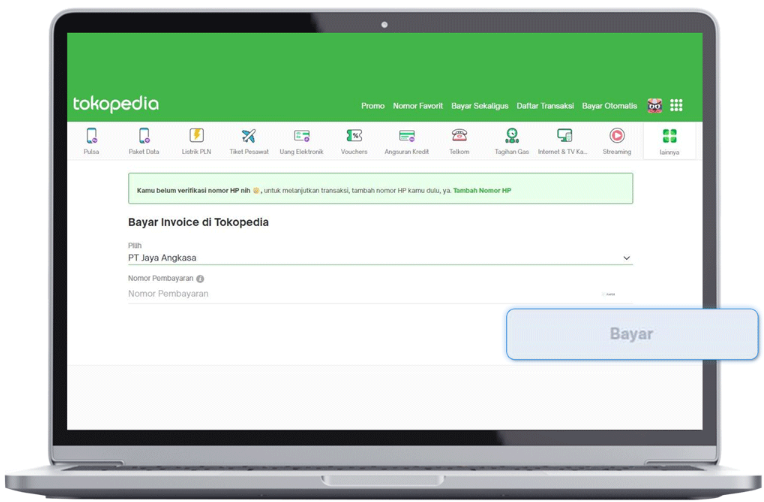764x502 pixels.
Task: Open Uang Elektronik category
Action: tap(302, 135)
